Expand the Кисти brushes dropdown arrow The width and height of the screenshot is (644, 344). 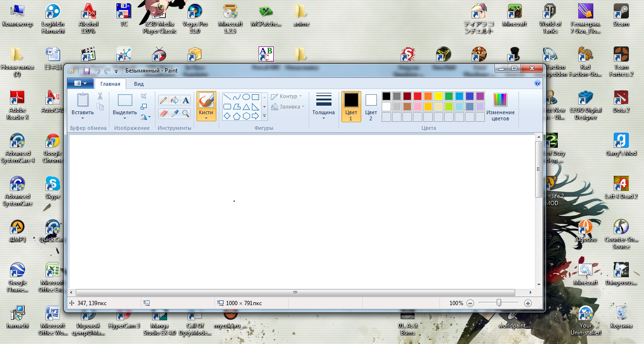[206, 118]
